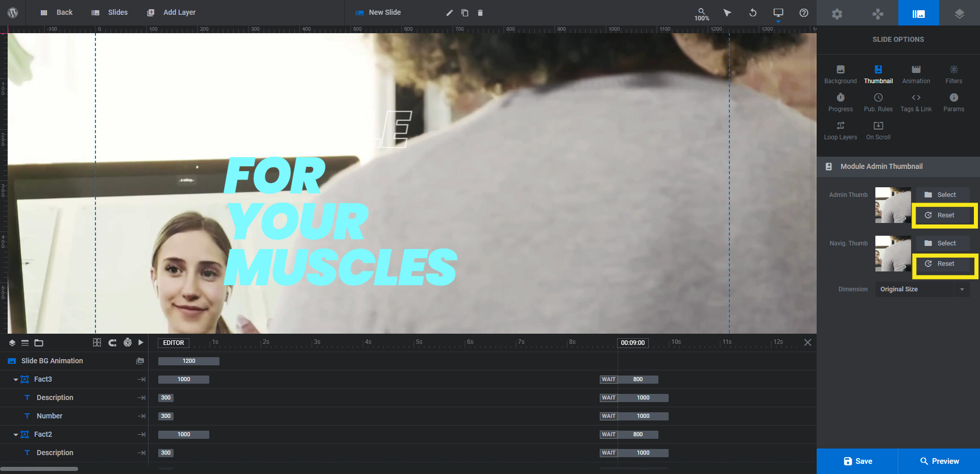Click the 00:09:00 timeline position marker
Image resolution: width=980 pixels, height=474 pixels.
tap(633, 343)
